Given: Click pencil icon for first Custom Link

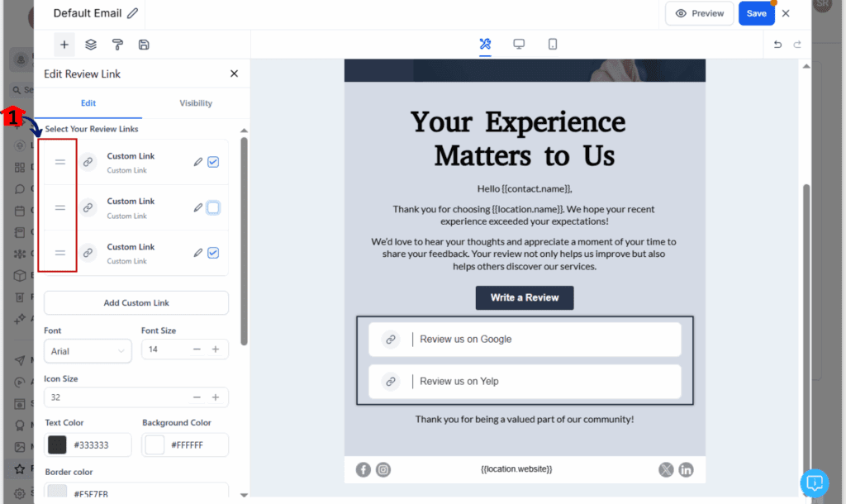Looking at the screenshot, I should (x=198, y=162).
